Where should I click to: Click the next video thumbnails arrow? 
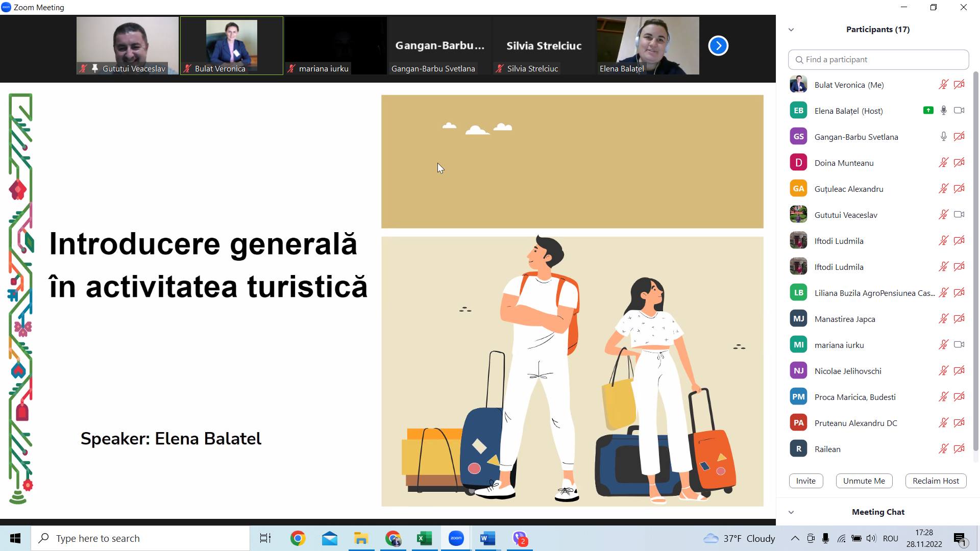pyautogui.click(x=718, y=46)
